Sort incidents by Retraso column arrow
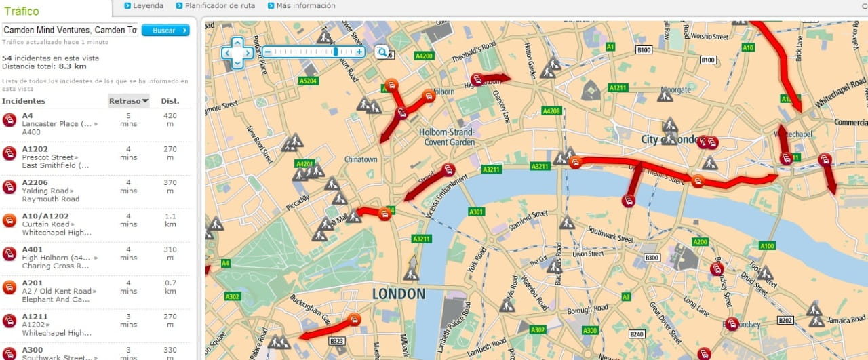868x360 pixels. 145,102
